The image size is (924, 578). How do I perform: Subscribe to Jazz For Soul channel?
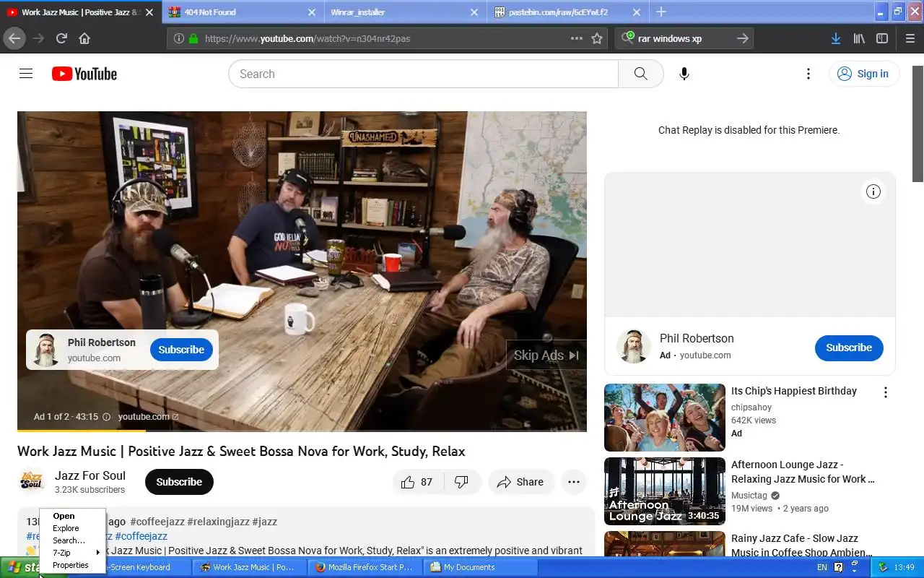pos(179,482)
